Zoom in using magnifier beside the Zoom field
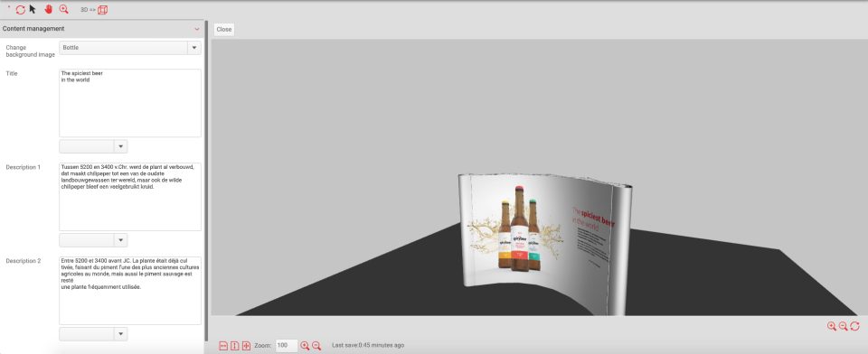Viewport: 868px width, 354px height. (x=305, y=345)
